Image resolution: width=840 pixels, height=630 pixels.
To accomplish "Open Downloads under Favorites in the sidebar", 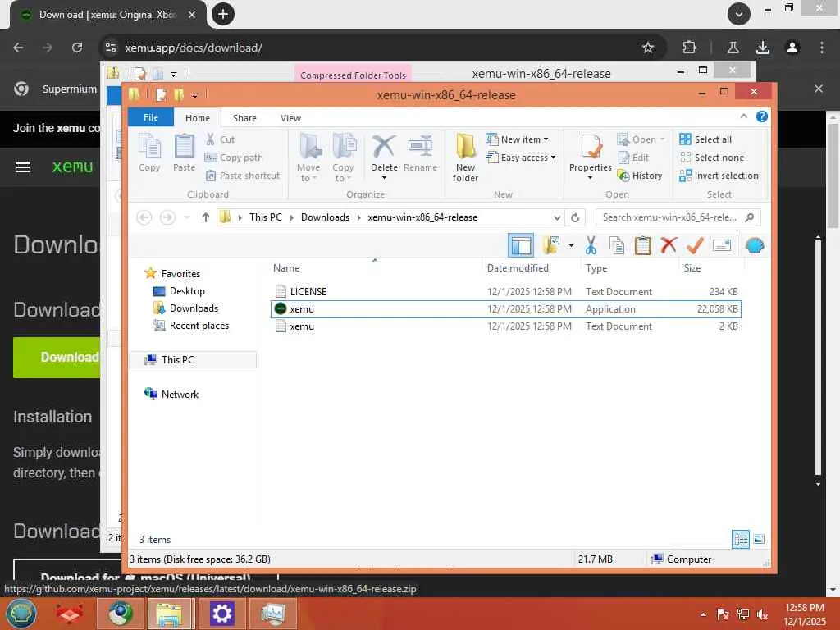I will click(x=194, y=308).
